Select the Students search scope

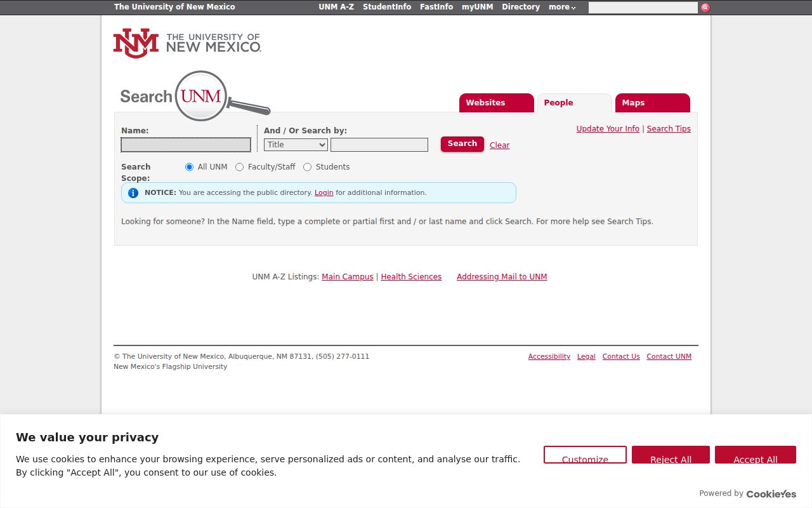click(307, 167)
